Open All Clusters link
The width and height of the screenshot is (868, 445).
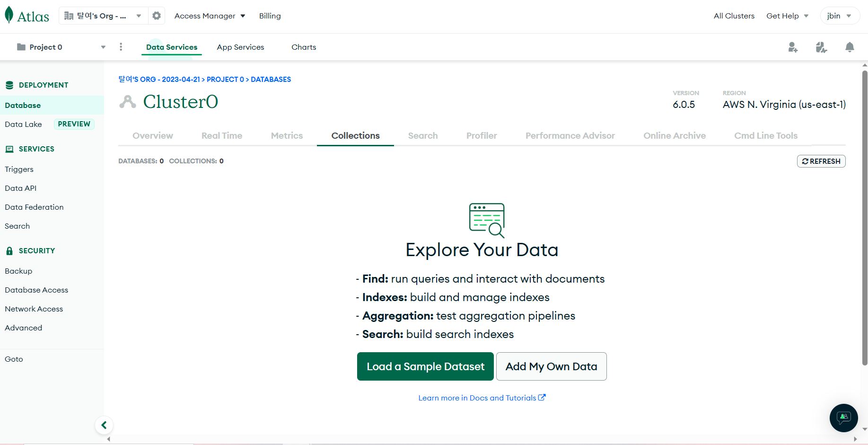[734, 16]
